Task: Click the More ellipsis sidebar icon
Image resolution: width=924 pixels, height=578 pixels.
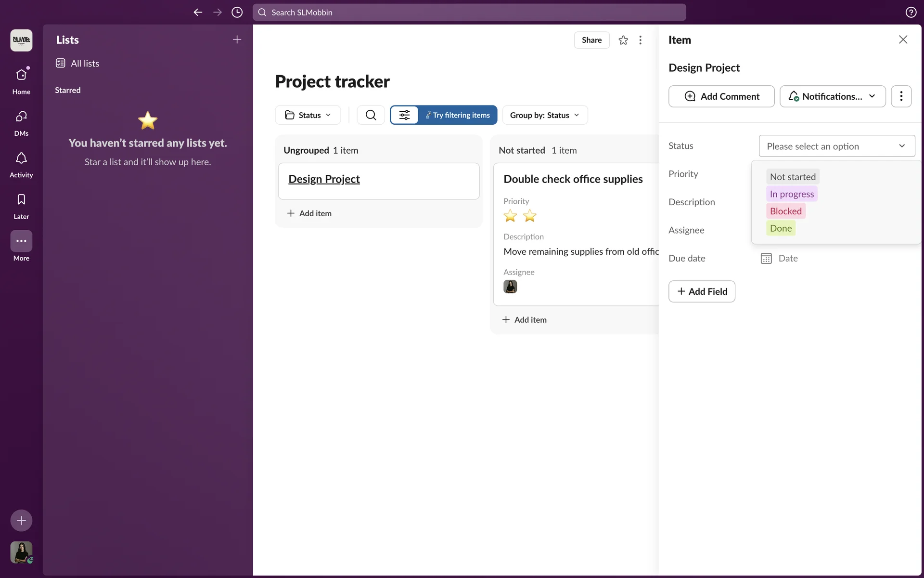Action: click(21, 241)
